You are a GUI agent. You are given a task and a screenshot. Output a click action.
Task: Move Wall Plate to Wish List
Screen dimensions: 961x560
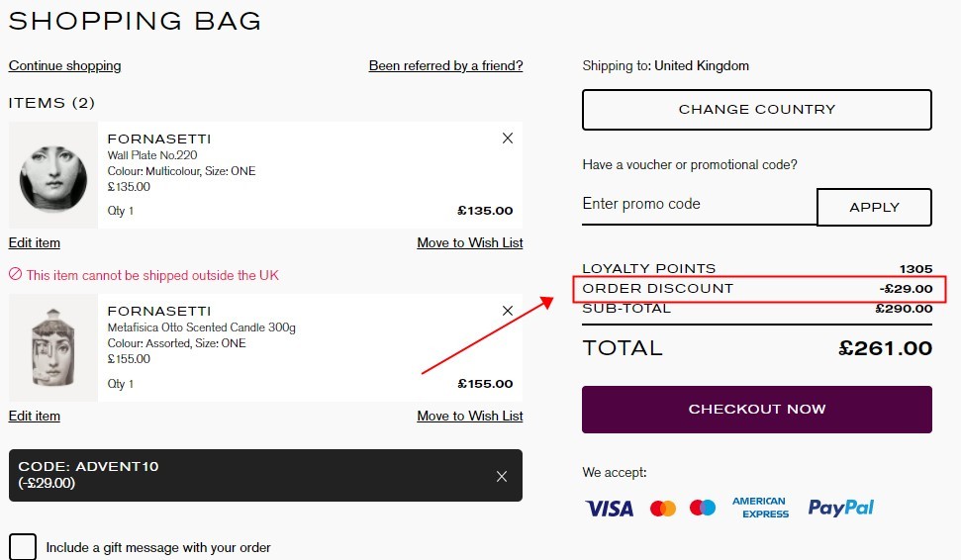click(470, 242)
